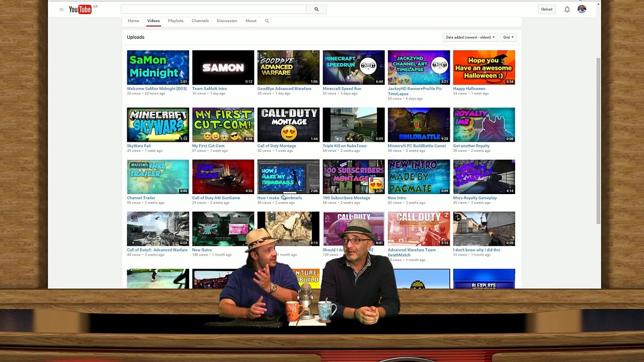This screenshot has height=362, width=644.
Task: Search this channel with the magnifier icon
Action: [x=267, y=21]
